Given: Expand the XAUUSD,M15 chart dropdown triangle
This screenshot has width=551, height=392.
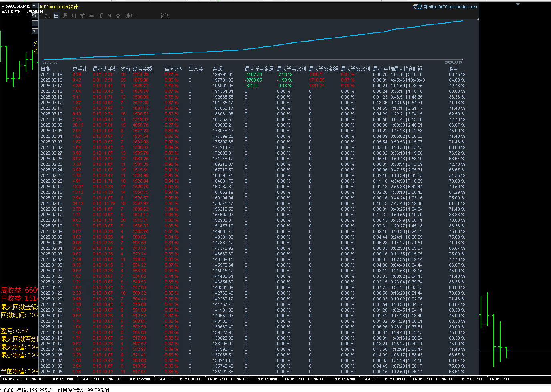Looking at the screenshot, I should click(3, 6).
